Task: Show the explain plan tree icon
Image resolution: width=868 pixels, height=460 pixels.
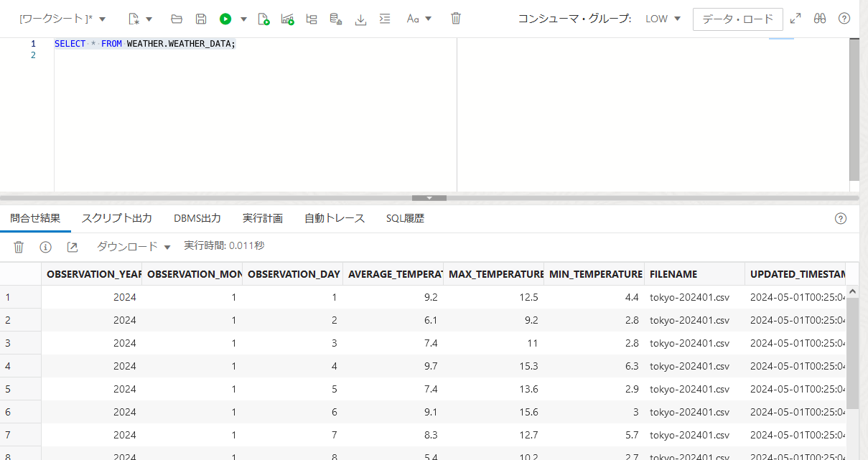Action: click(x=312, y=19)
